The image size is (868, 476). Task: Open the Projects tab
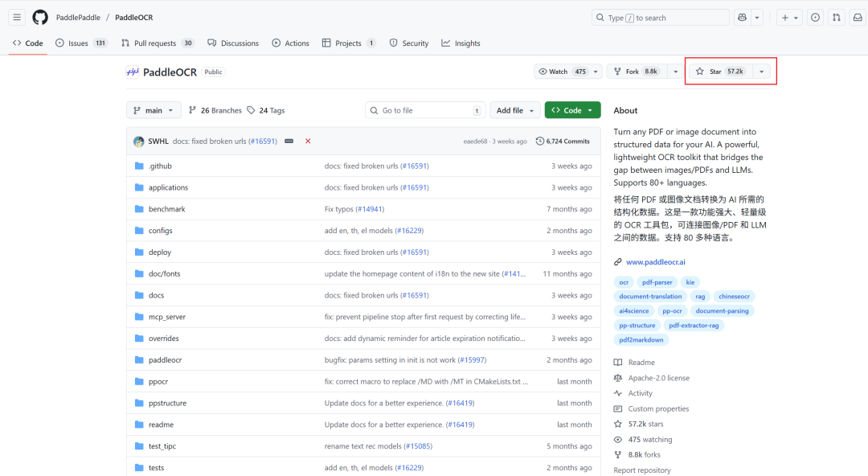point(349,43)
